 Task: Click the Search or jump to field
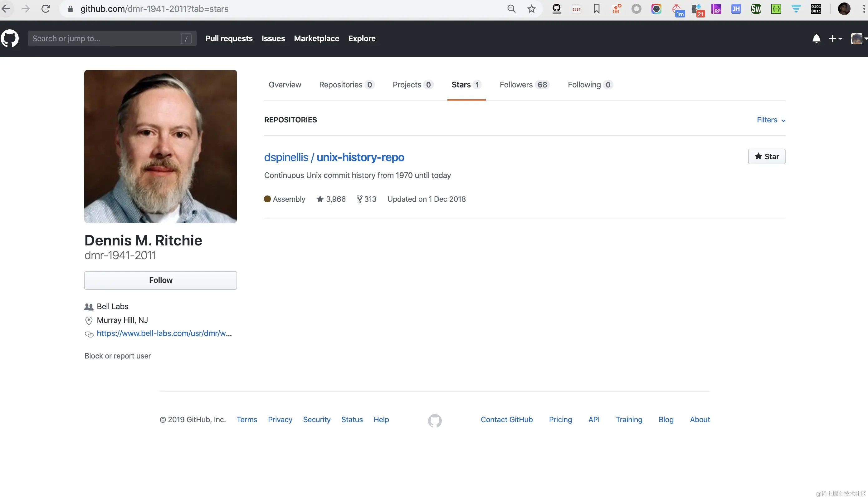(106, 39)
